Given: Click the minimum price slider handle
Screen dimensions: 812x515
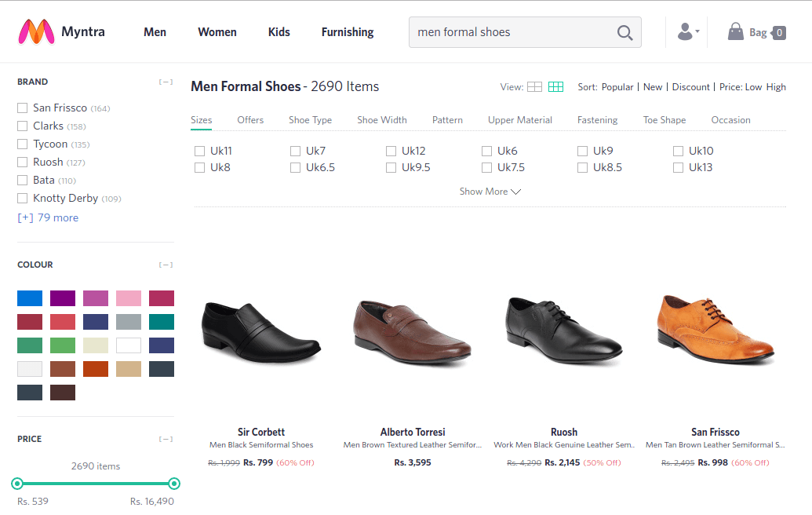Looking at the screenshot, I should [17, 484].
